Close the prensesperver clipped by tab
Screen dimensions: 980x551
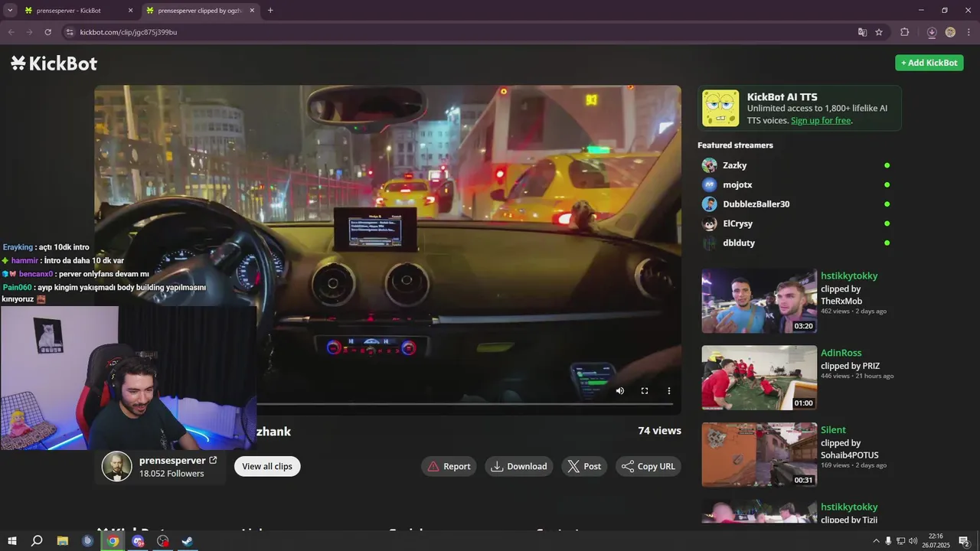click(x=252, y=11)
